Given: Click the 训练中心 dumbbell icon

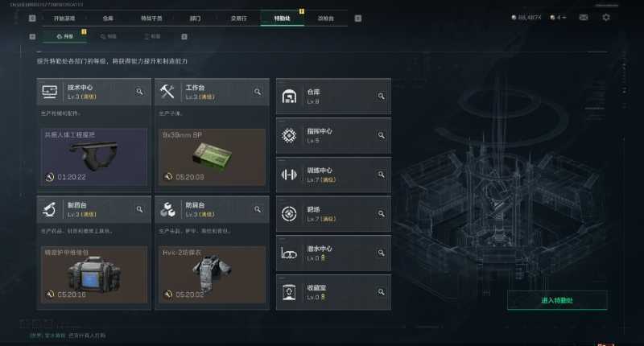Looking at the screenshot, I should point(289,175).
